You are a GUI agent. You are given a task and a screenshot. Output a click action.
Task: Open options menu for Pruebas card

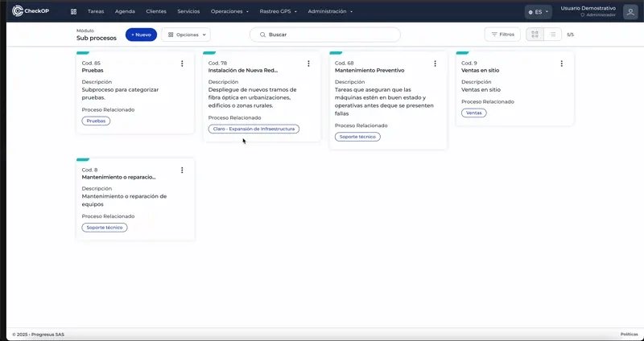click(182, 64)
